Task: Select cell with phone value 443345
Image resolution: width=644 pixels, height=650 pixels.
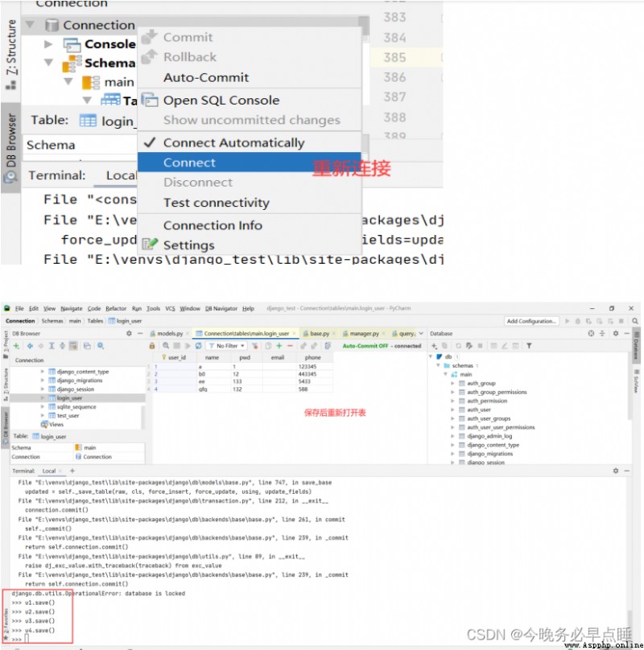Action: pos(314,374)
